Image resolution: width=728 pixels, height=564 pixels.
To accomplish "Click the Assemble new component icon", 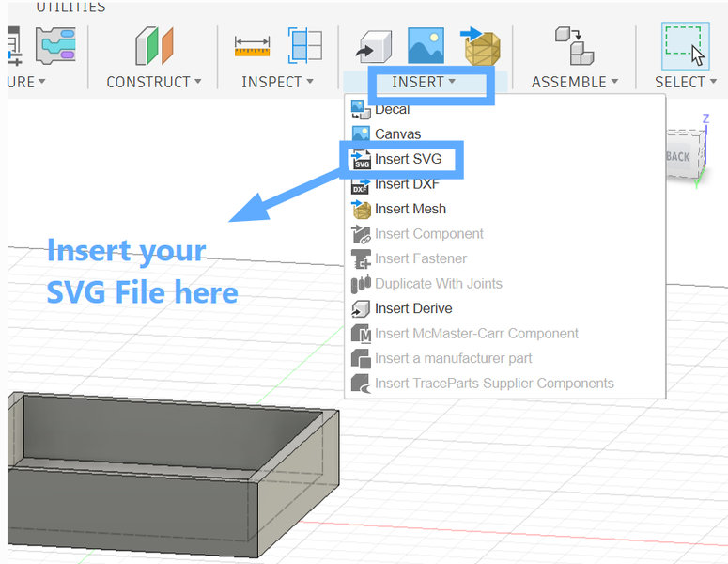I will 574,45.
